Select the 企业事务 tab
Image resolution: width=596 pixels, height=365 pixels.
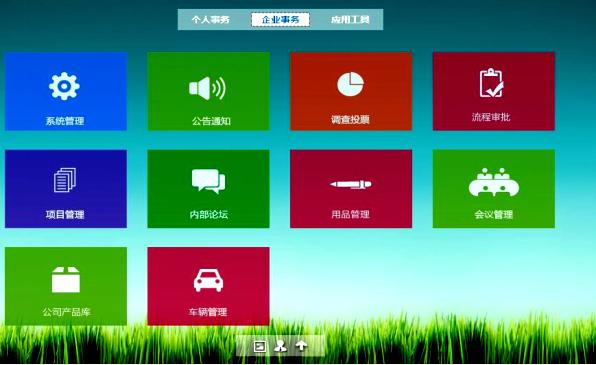[x=280, y=19]
